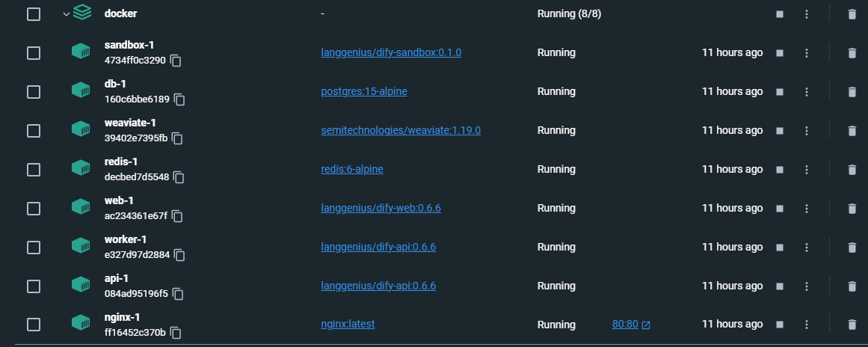Copy the sandbox-1 container ID
The width and height of the screenshot is (868, 347).
tap(176, 61)
